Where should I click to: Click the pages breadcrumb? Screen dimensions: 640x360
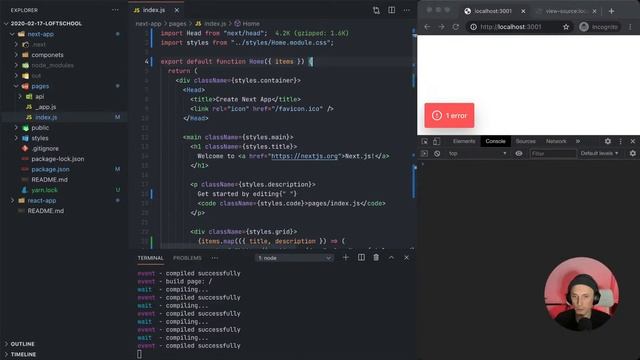click(177, 24)
